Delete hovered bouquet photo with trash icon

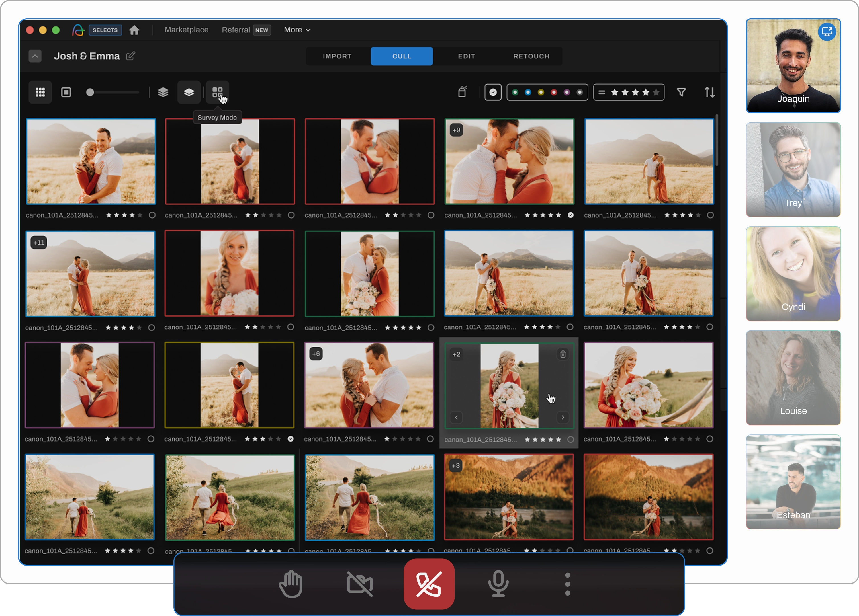(563, 354)
